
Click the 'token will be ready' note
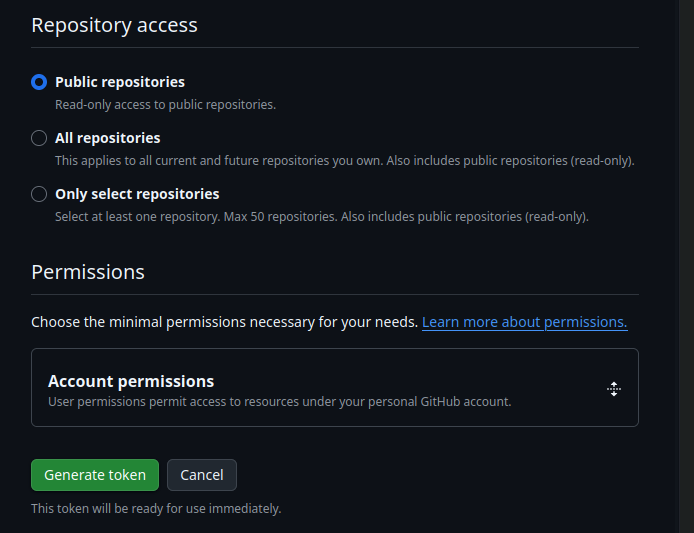click(x=156, y=508)
